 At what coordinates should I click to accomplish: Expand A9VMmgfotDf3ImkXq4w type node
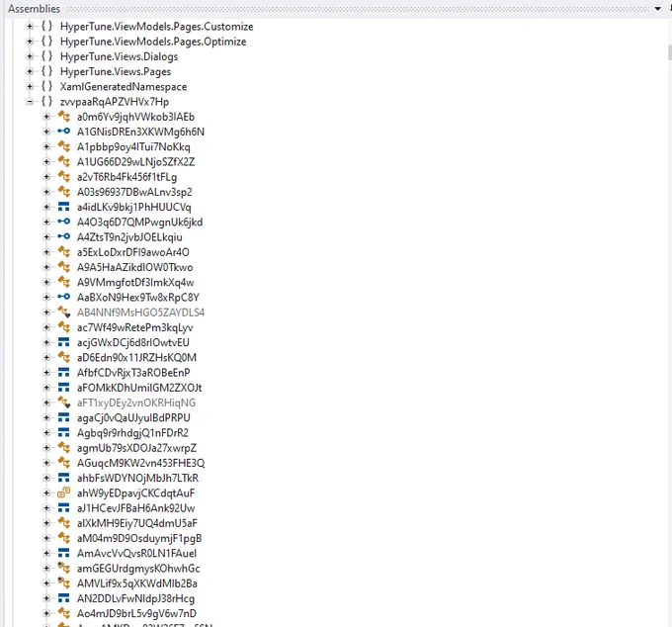[x=46, y=282]
